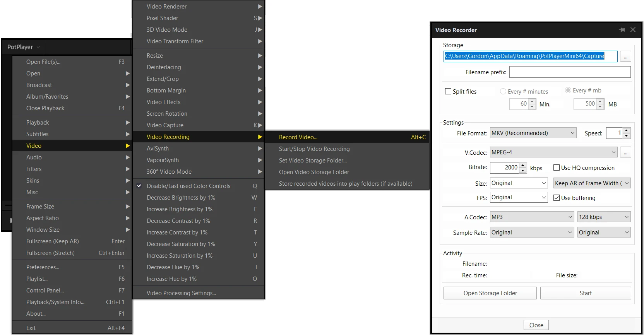Decrease the Bitrate with the down arrow
The height and width of the screenshot is (335, 644).
click(x=523, y=170)
